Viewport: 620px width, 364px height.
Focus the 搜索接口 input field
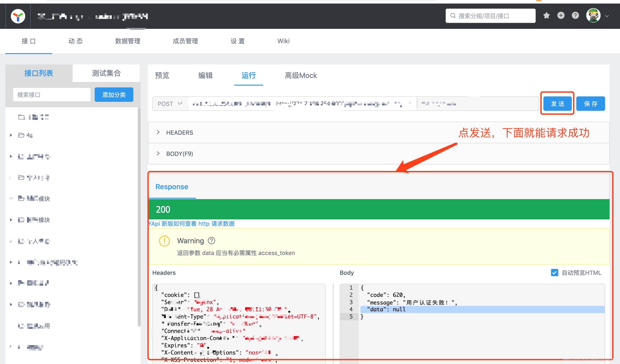[52, 95]
